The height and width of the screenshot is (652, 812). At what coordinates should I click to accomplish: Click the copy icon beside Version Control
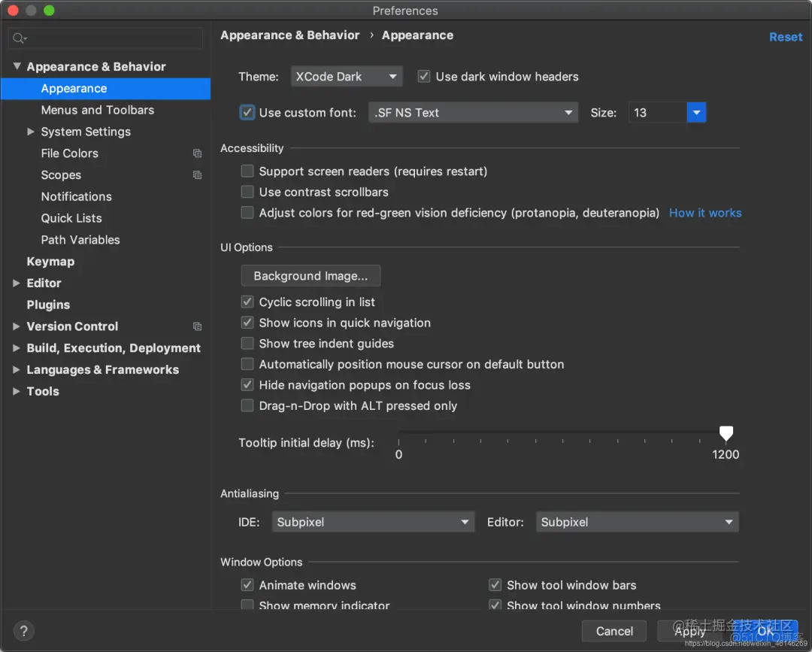[x=197, y=326]
